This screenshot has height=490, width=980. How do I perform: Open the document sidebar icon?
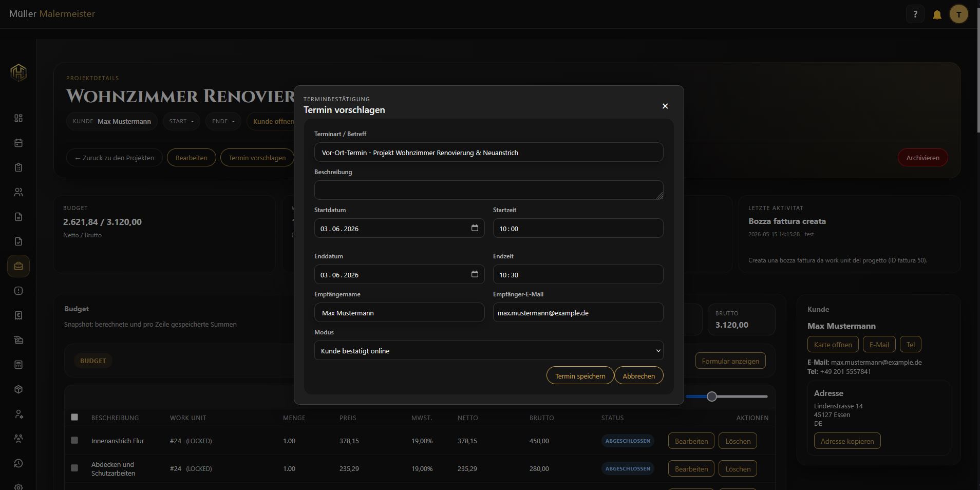coord(18,217)
